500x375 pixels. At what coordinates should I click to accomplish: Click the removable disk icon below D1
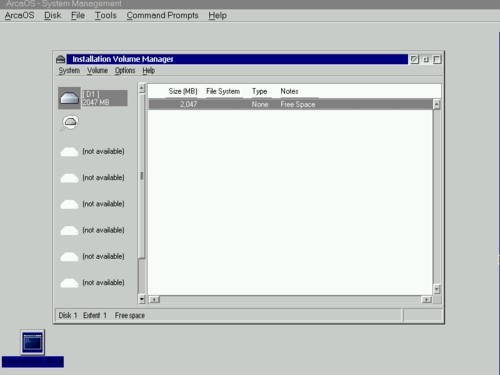[x=70, y=123]
